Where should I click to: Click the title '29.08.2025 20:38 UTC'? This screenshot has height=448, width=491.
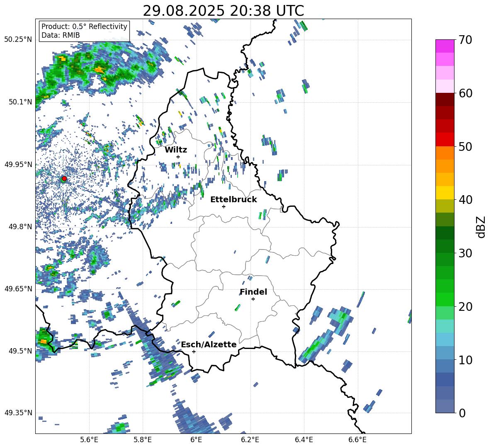[x=223, y=11]
